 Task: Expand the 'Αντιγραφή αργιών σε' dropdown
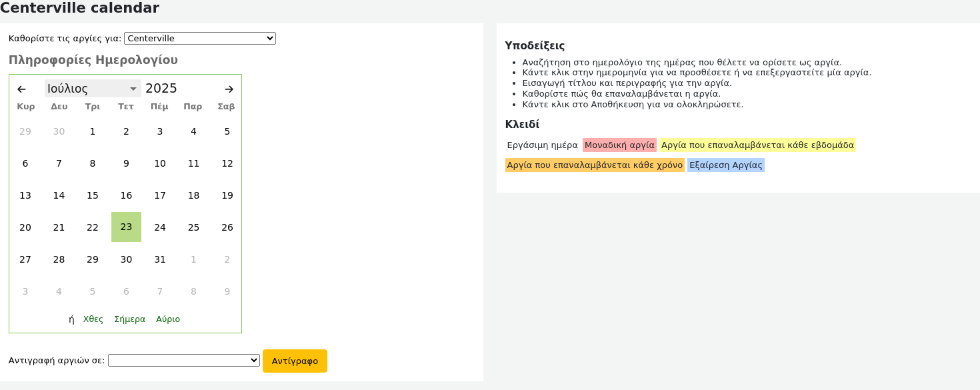pos(183,361)
